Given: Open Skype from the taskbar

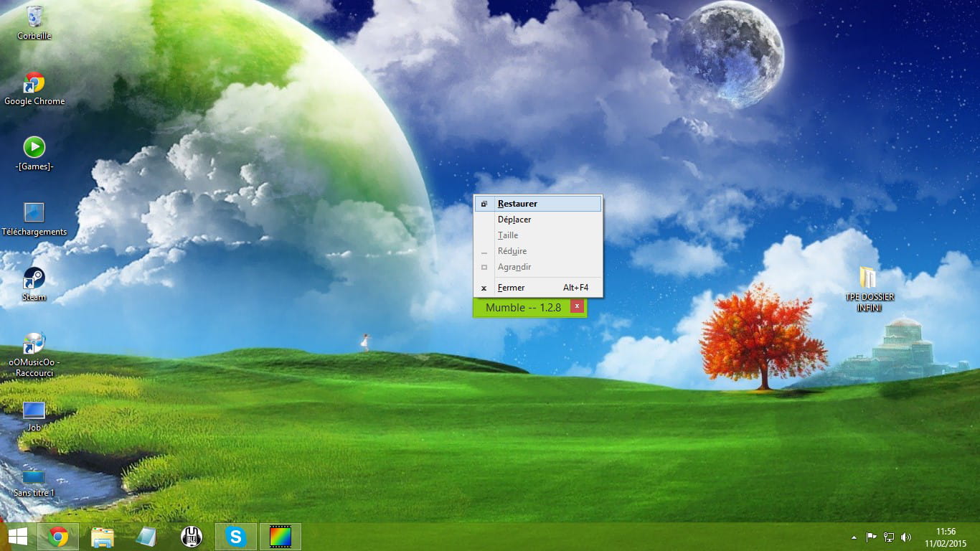Looking at the screenshot, I should 235,537.
